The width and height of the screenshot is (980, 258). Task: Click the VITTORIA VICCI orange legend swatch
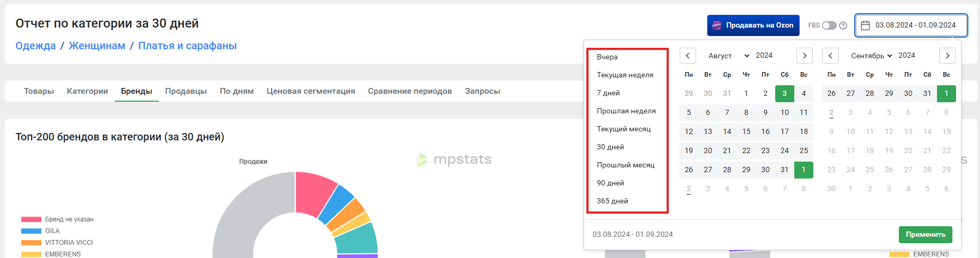click(x=31, y=243)
